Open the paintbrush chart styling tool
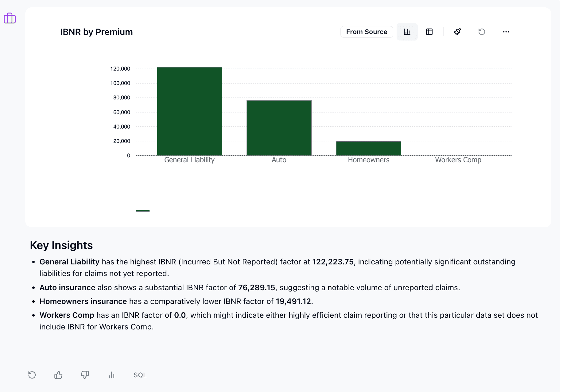Viewport: 563px width, 392px height. pos(457,32)
